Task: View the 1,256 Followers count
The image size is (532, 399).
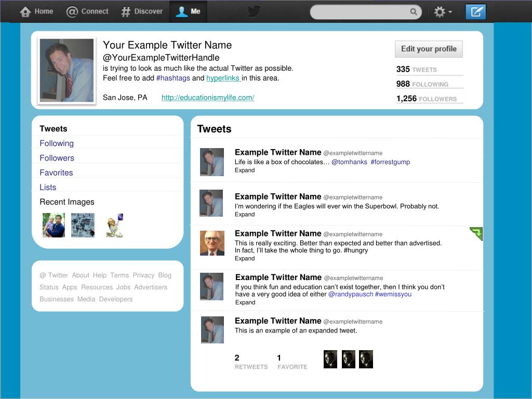Action: (427, 98)
